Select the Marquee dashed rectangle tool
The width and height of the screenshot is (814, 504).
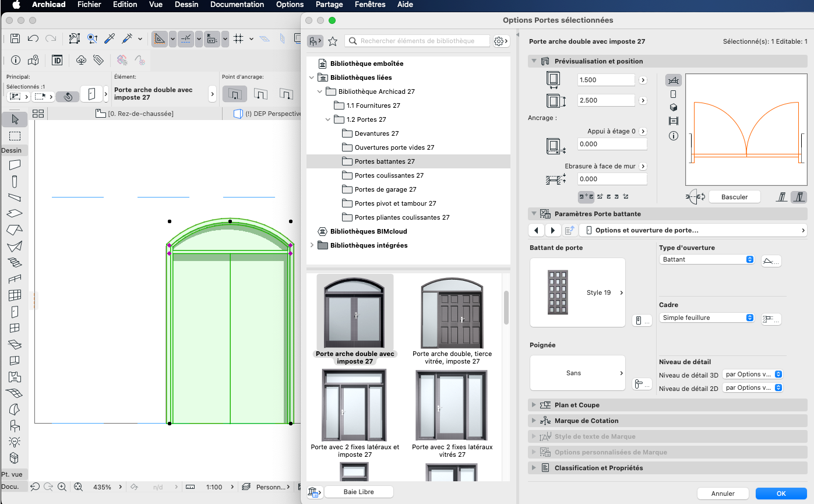[15, 136]
